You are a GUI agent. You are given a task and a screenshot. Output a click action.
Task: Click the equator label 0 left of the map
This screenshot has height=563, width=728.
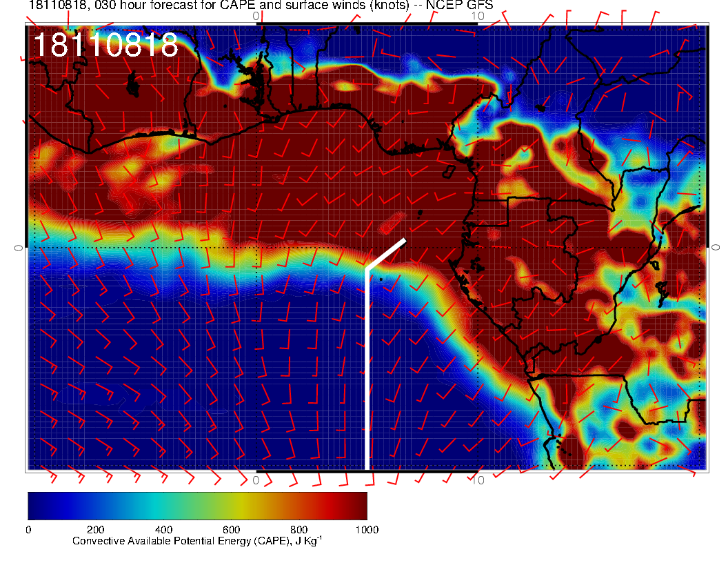point(19,248)
